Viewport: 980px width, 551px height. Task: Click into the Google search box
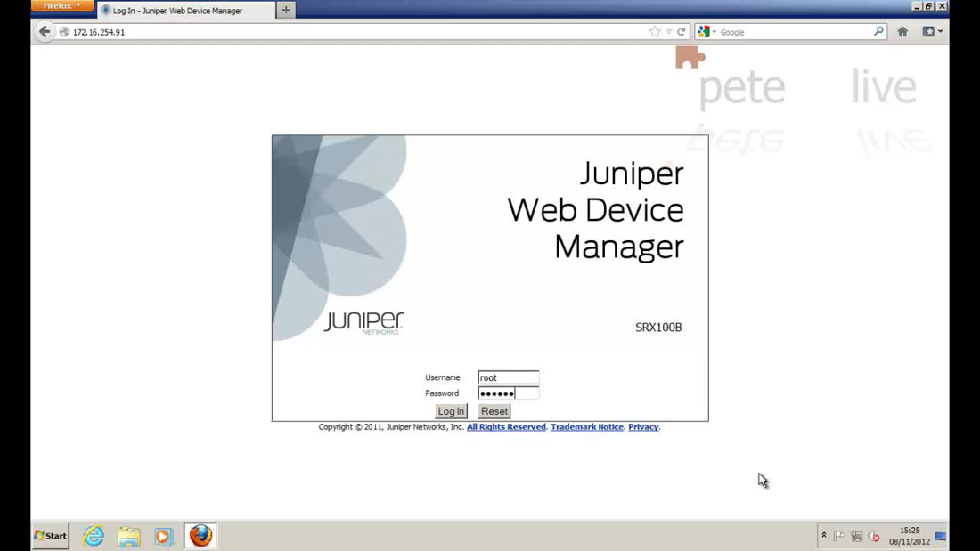(x=795, y=32)
